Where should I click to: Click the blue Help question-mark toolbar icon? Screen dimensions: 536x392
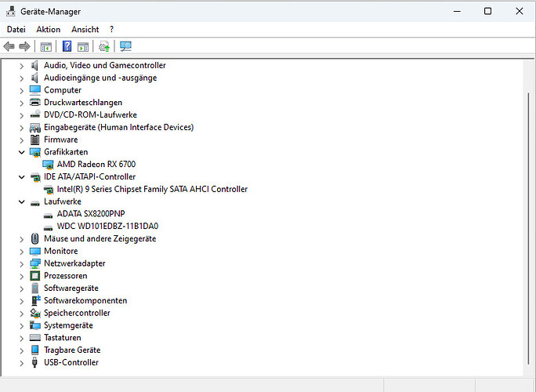[x=67, y=46]
